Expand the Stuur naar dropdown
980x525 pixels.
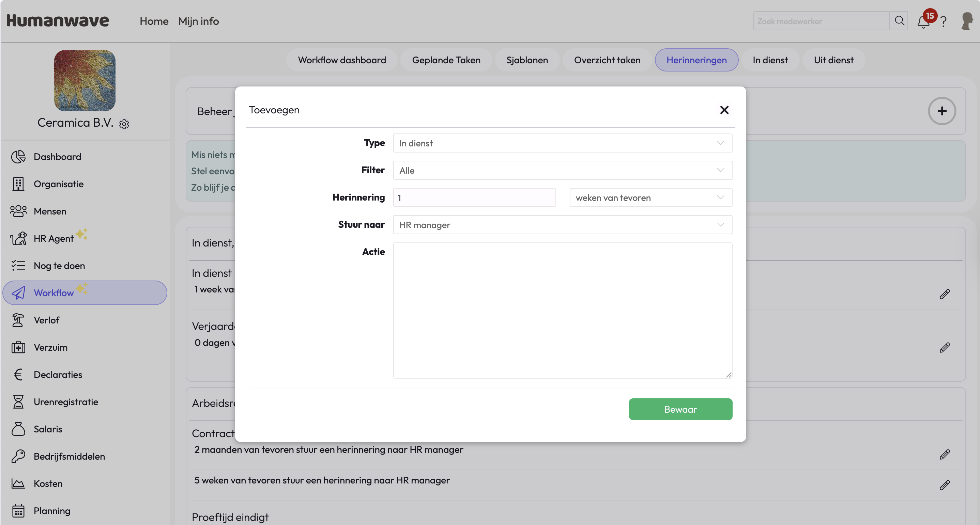[x=562, y=225]
